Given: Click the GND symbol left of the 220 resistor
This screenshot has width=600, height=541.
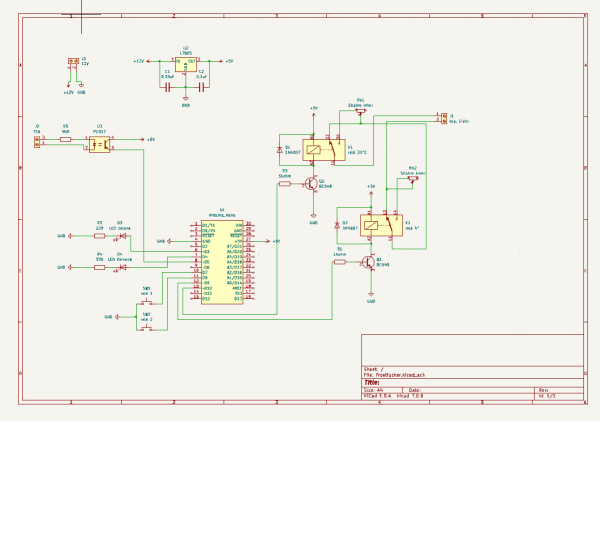Looking at the screenshot, I should tap(70, 236).
